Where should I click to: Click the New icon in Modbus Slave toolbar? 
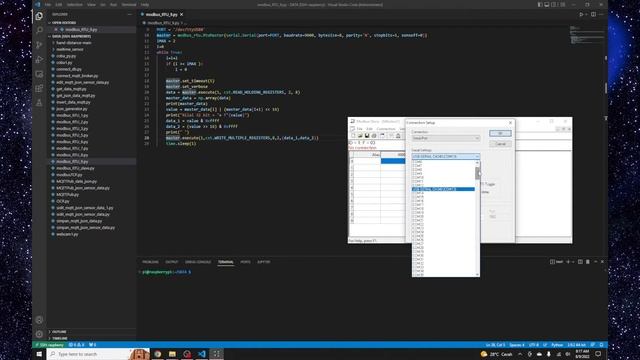[353, 136]
